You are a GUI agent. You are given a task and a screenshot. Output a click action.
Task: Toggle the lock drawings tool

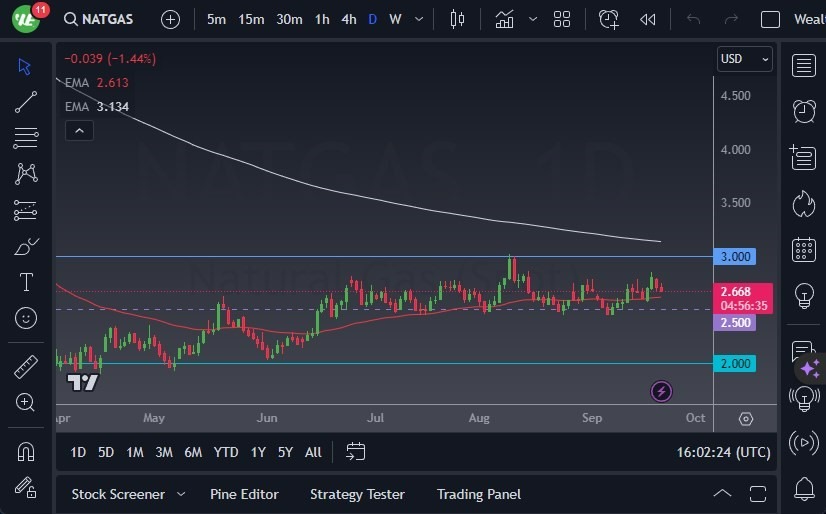click(26, 487)
